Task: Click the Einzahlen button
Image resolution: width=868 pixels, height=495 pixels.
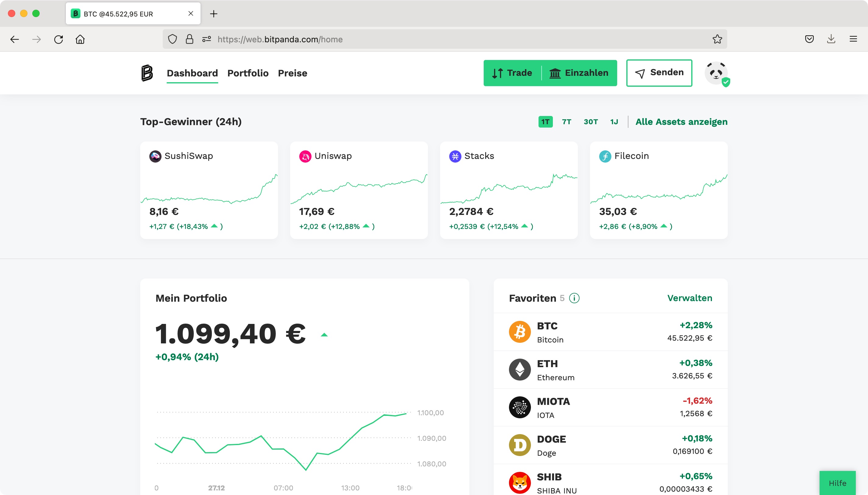Action: [x=579, y=73]
